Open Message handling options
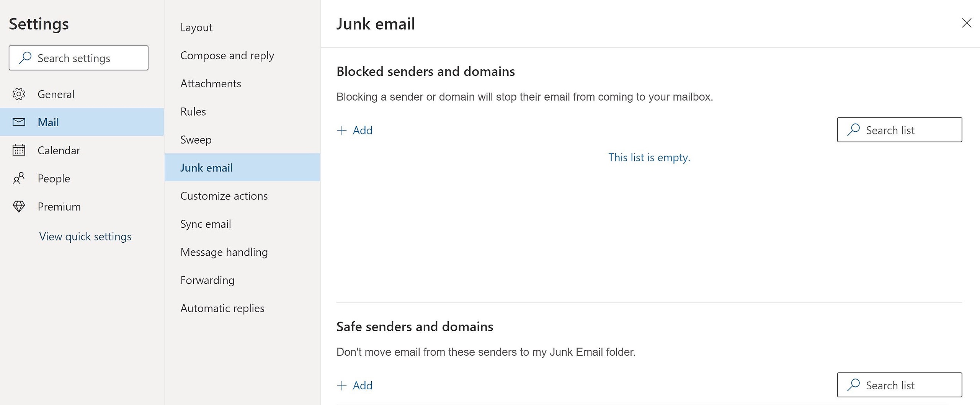This screenshot has width=980, height=405. coord(224,252)
